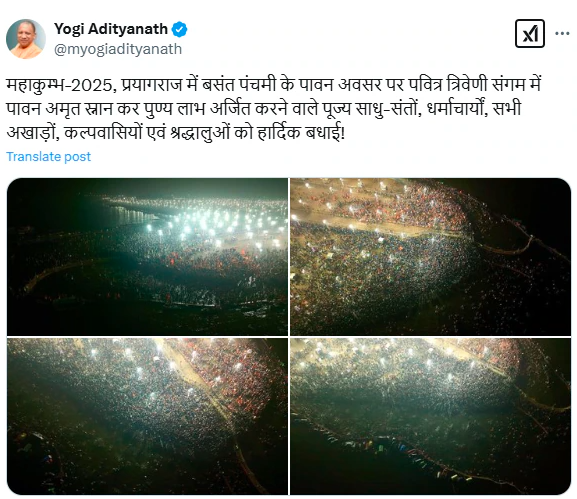Click the Yogi Adityanath display name
Image resolution: width=577 pixels, height=499 pixels.
coord(111,29)
